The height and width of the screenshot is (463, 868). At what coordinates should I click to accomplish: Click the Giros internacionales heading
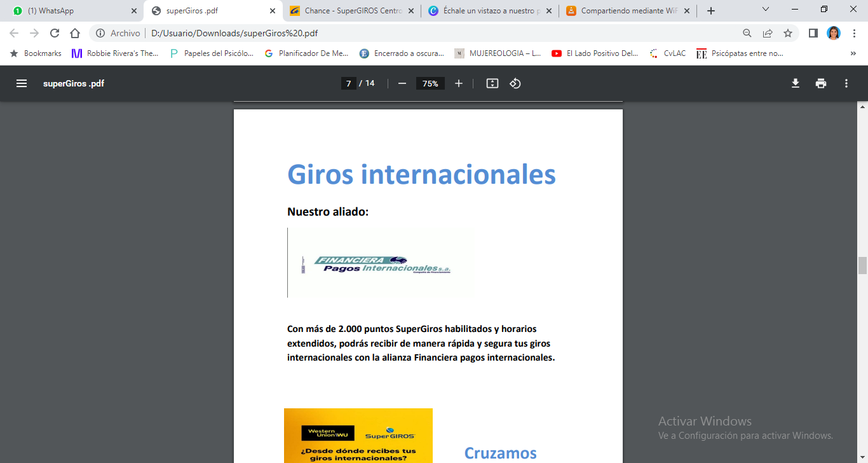click(x=421, y=174)
